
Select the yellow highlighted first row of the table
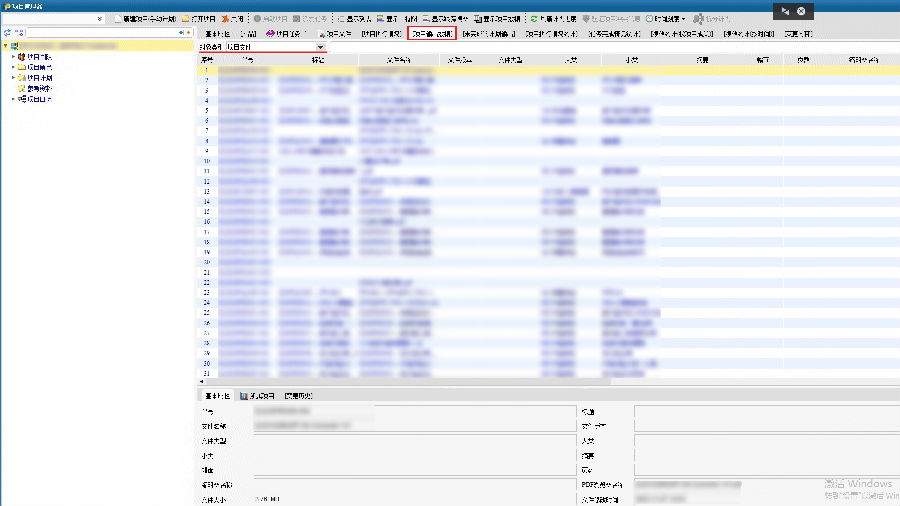[549, 70]
